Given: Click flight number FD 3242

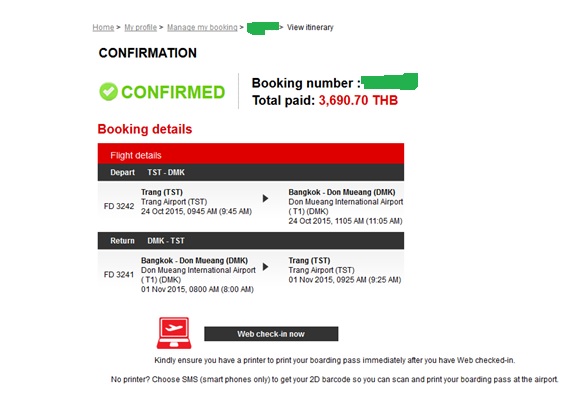Looking at the screenshot, I should coord(119,206).
